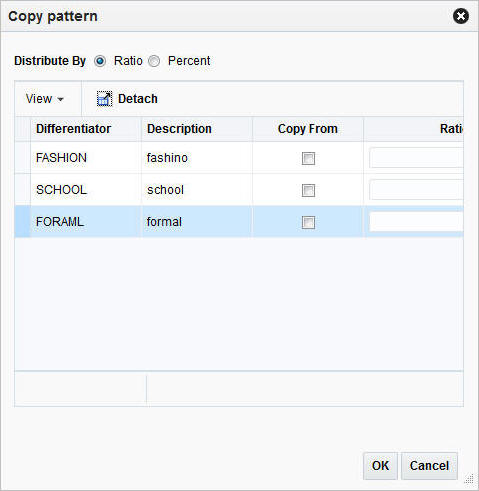Close the Copy pattern dialog
The image size is (479, 491).
tap(461, 16)
